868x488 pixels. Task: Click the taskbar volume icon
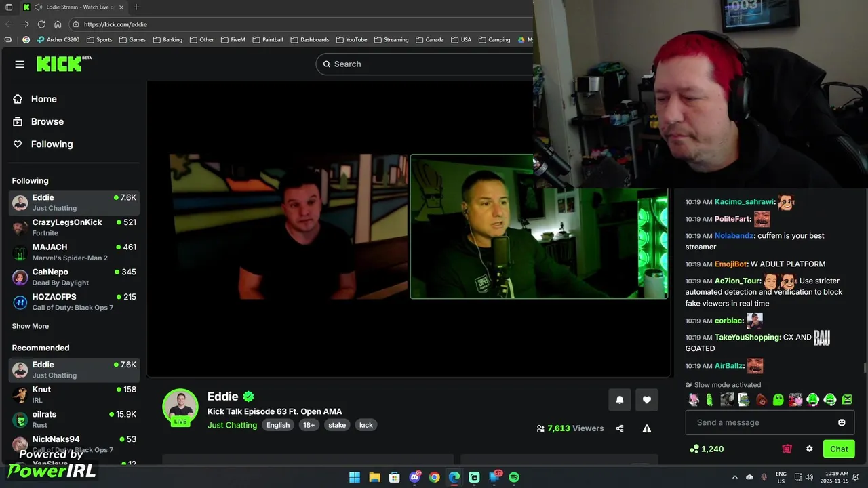coord(810,477)
